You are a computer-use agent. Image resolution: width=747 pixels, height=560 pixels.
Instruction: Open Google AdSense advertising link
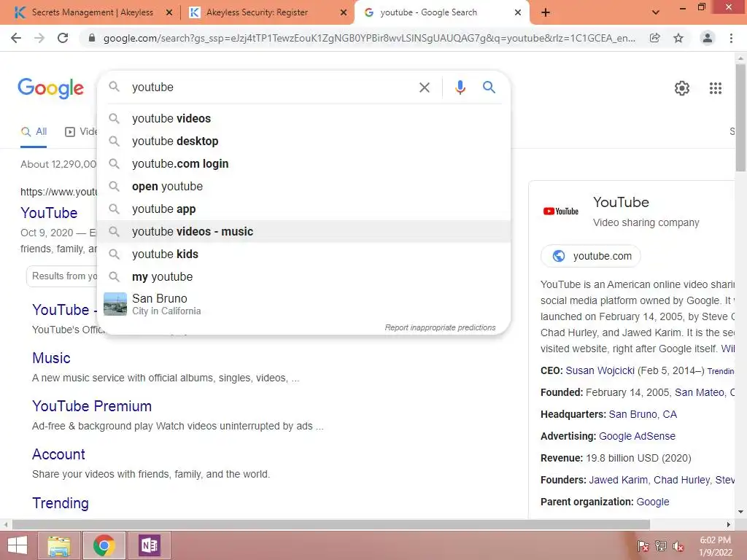[x=637, y=436]
